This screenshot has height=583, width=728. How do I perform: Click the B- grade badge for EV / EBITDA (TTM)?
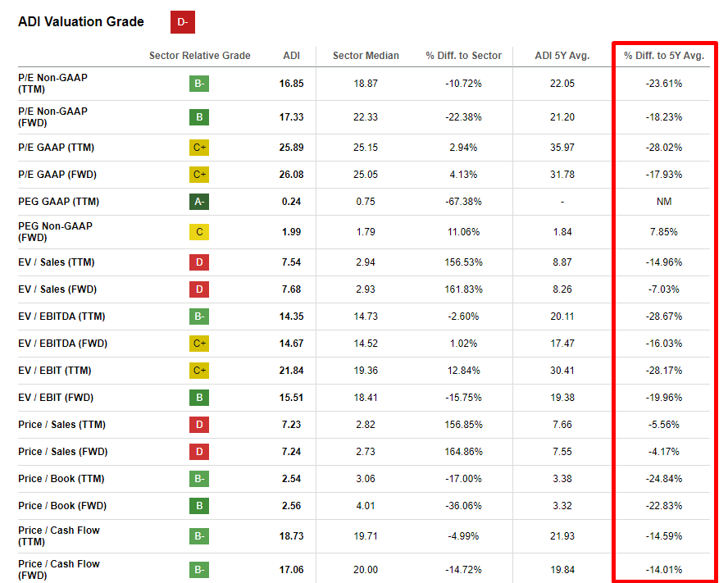pos(199,317)
